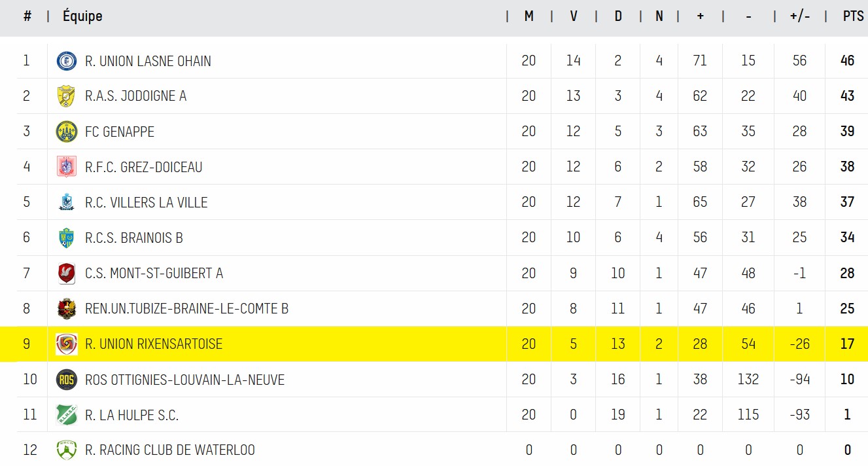Open the R. UNION LASNE OHAIN team name
Viewport: 868px width, 466px height.
(148, 61)
